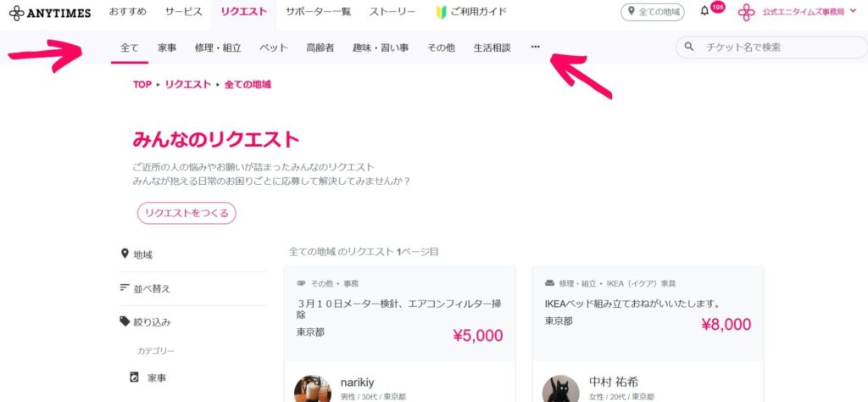Screen dimensions: 868x402
Task: Click the green beginner guide icon
Action: click(441, 12)
